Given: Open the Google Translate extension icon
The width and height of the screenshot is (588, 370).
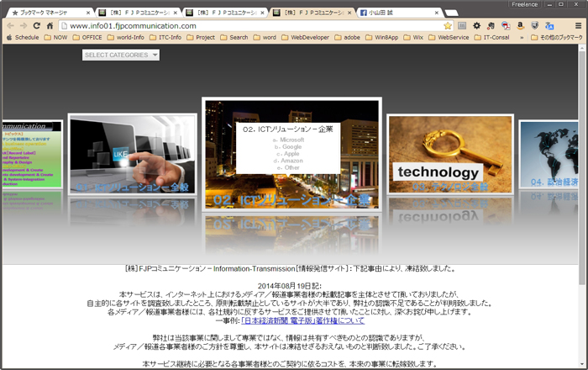Looking at the screenshot, I should (549, 26).
